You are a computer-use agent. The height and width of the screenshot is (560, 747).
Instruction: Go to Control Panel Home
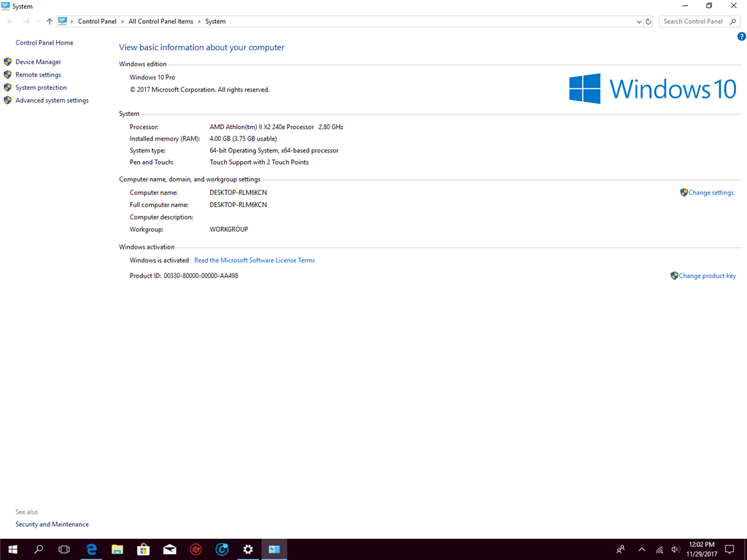[x=44, y=43]
